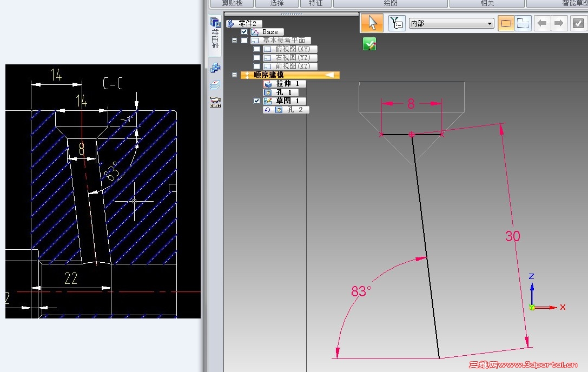Click the C-C section label in drawing
This screenshot has height=372, width=588.
pyautogui.click(x=113, y=83)
